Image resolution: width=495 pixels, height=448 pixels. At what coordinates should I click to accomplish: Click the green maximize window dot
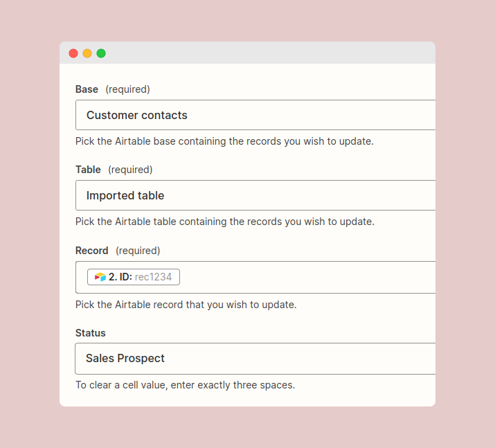point(101,53)
